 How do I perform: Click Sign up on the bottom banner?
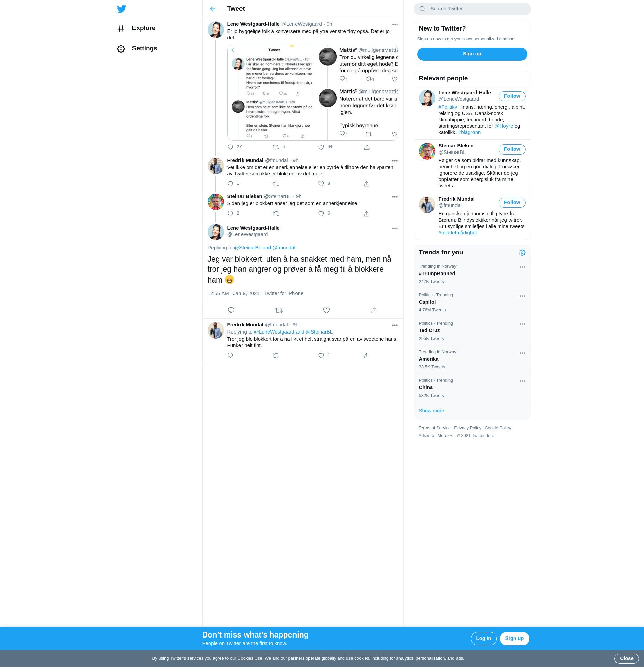(514, 639)
